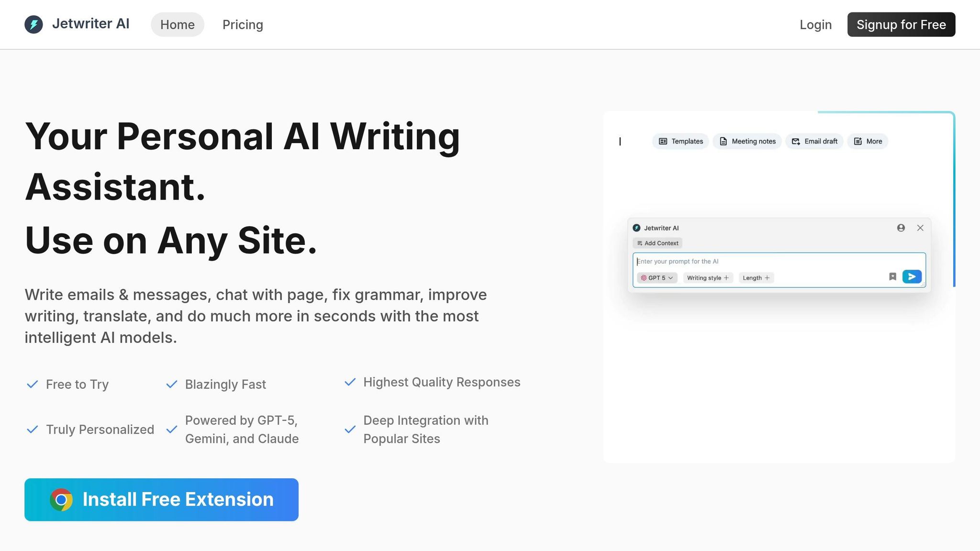Select the Home tab

[x=178, y=24]
